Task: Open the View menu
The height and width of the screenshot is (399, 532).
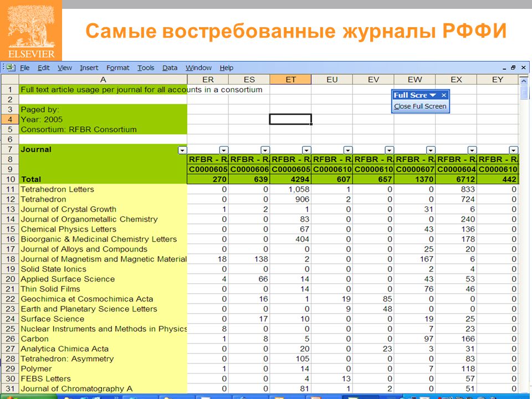Action: (64, 68)
